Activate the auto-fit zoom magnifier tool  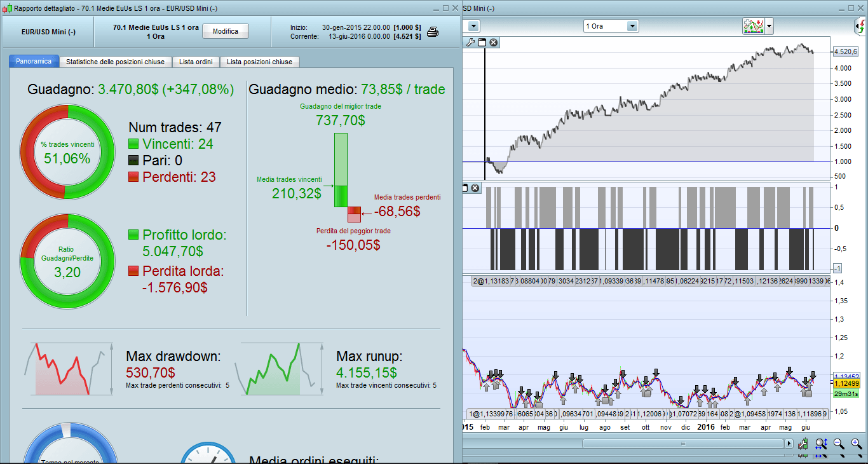tap(821, 444)
